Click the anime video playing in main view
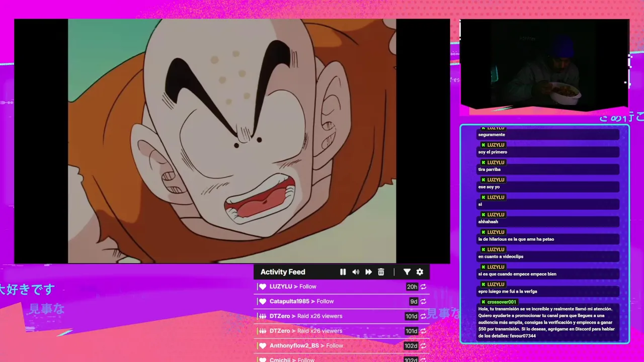This screenshot has width=644, height=362. (x=232, y=141)
